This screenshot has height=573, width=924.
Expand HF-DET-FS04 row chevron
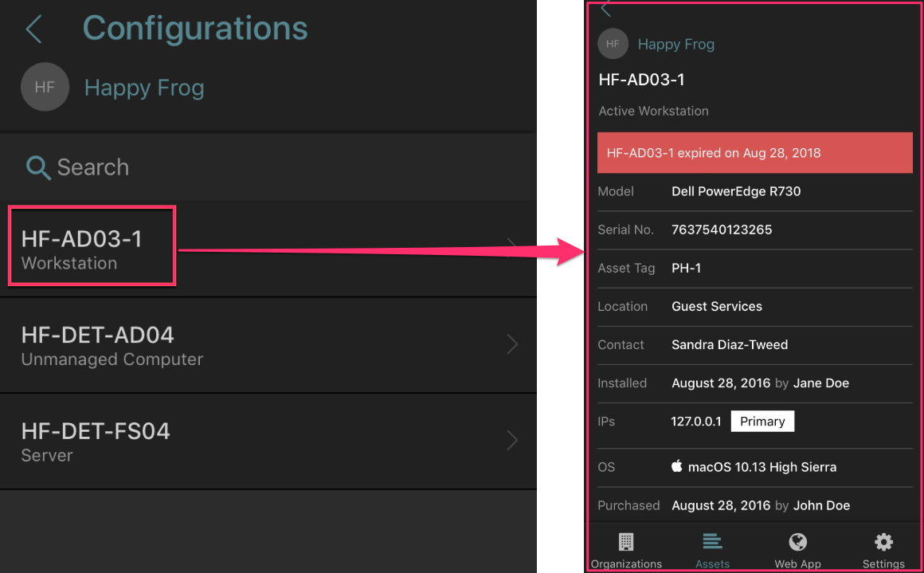(513, 441)
